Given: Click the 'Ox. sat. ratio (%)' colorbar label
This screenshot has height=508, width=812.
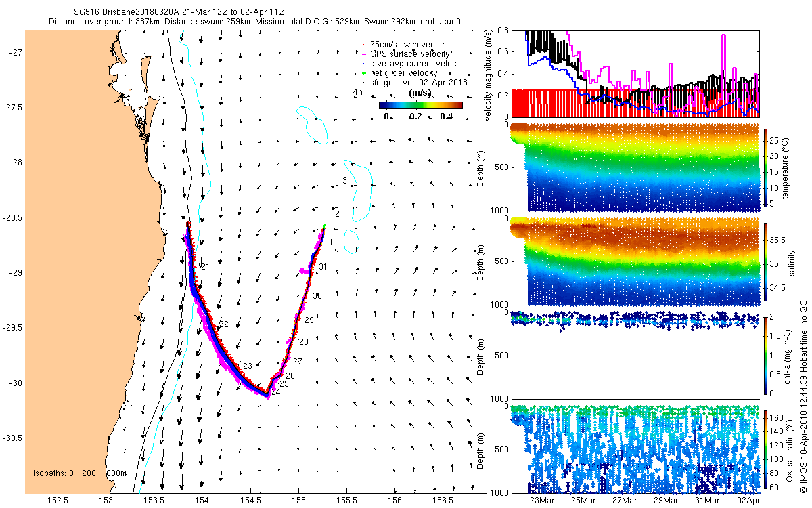Looking at the screenshot, I should [791, 450].
